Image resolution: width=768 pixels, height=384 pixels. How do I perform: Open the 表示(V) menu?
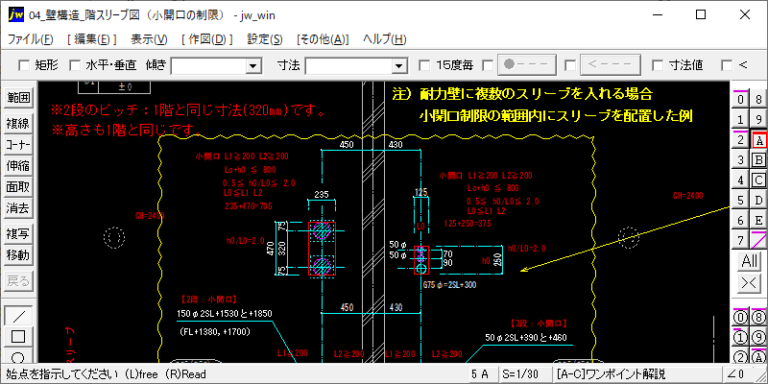(x=149, y=39)
